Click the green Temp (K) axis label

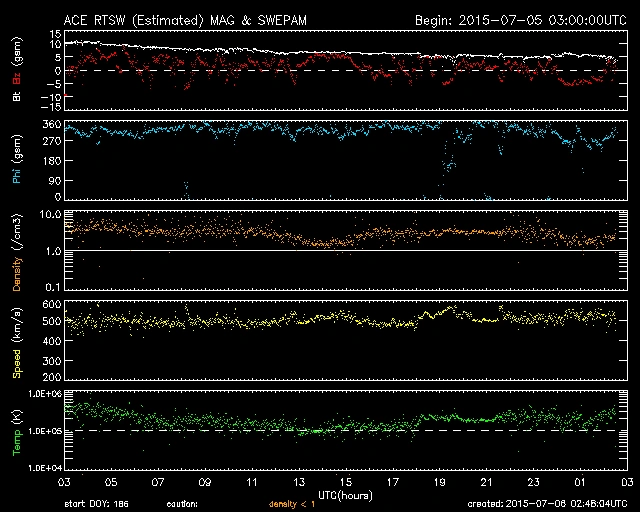[x=16, y=430]
